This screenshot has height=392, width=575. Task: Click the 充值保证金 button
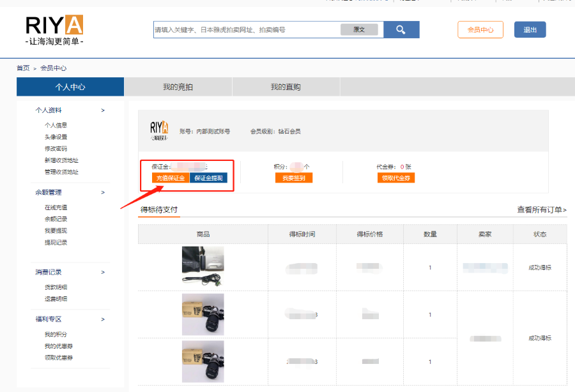[171, 178]
